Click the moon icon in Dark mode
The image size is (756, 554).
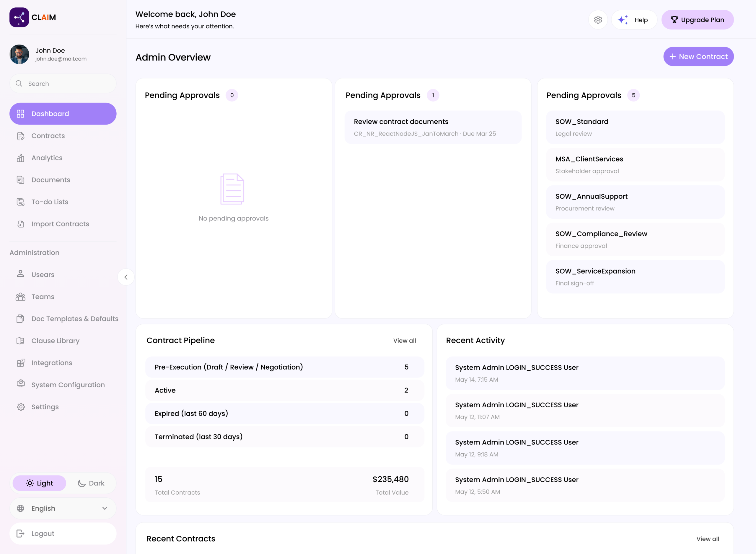[82, 483]
